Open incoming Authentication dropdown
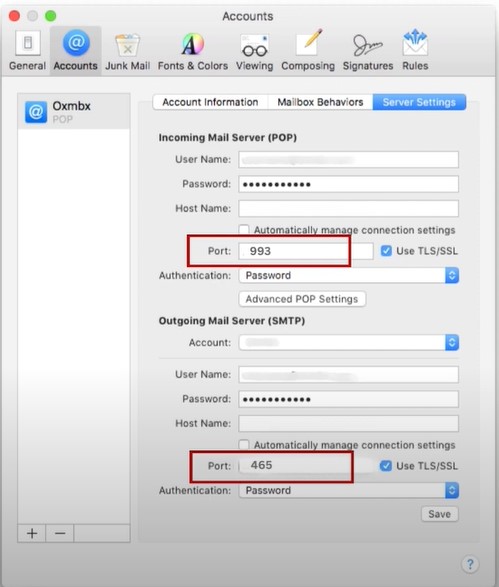Image resolution: width=499 pixels, height=587 pixels. coord(349,276)
